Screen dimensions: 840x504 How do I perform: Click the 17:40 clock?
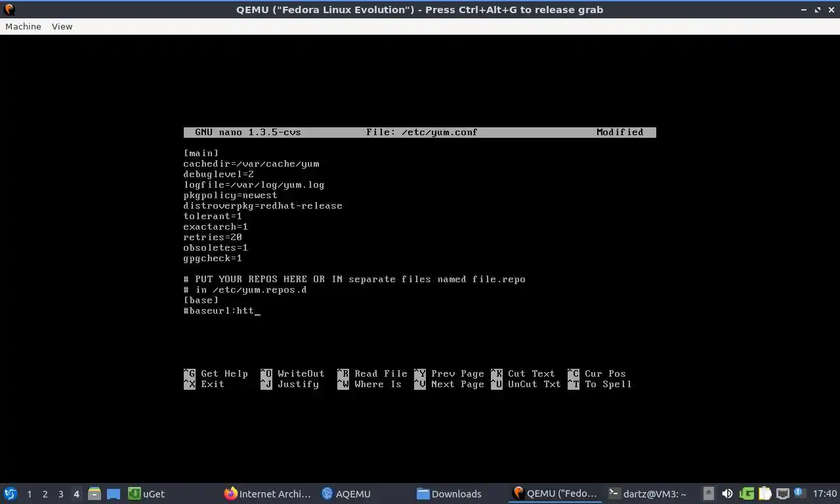pyautogui.click(x=825, y=493)
